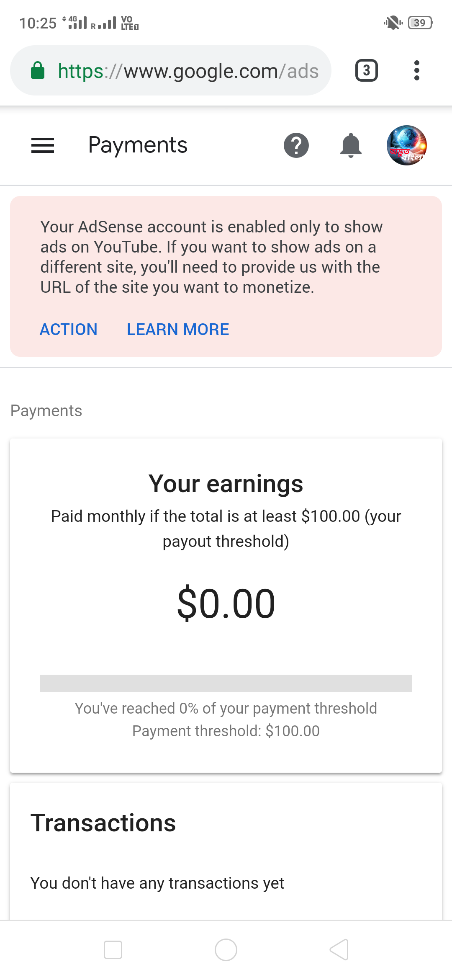Tap the AdSense YouTube-only alert message text
This screenshot has width=452, height=980.
(211, 257)
